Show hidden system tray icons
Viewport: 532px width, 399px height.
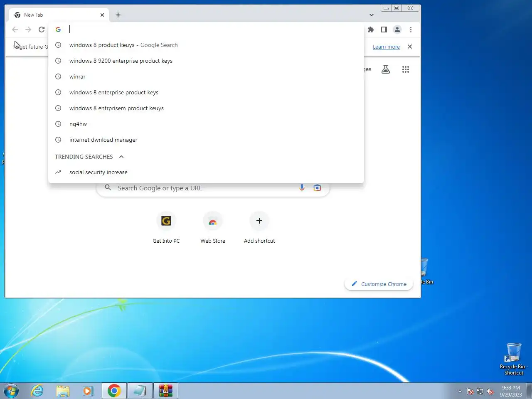460,391
